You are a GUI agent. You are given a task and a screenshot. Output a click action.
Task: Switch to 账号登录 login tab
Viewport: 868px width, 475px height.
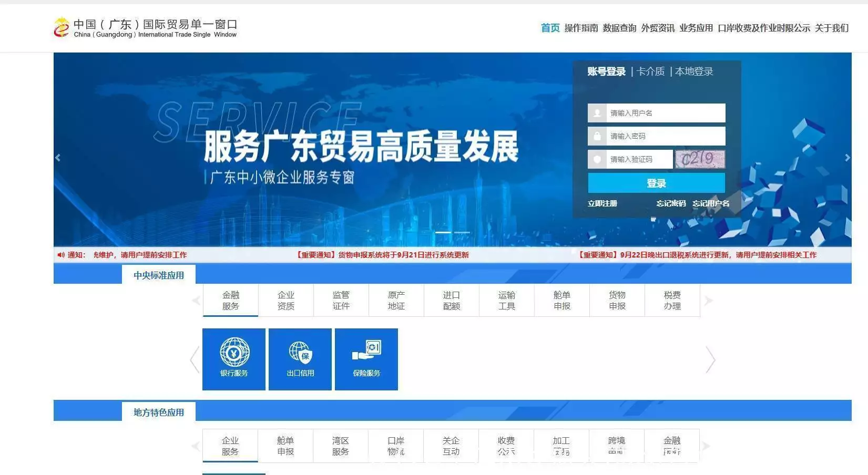606,71
